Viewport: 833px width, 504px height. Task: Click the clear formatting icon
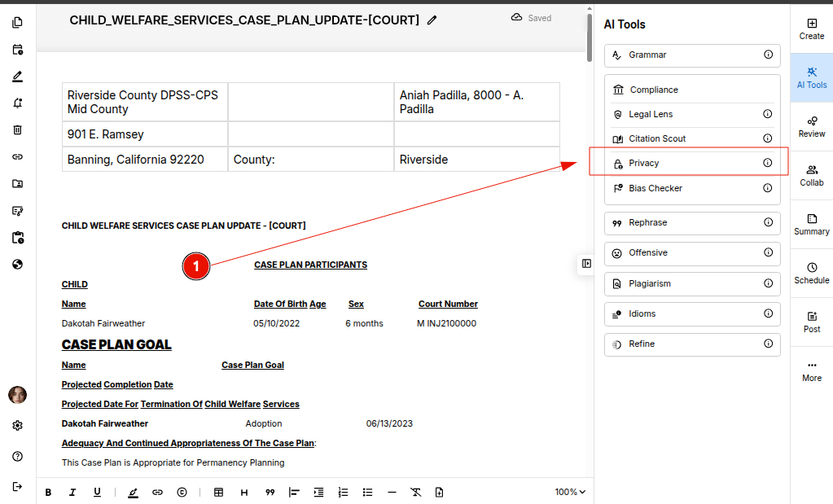point(415,492)
